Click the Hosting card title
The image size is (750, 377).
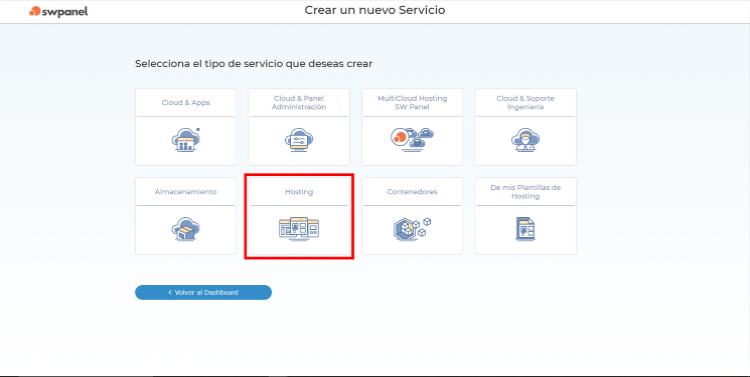[x=299, y=192]
